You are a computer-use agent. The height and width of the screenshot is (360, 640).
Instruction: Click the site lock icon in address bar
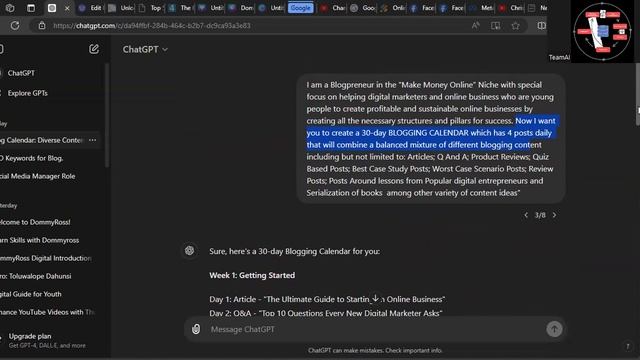click(42, 25)
